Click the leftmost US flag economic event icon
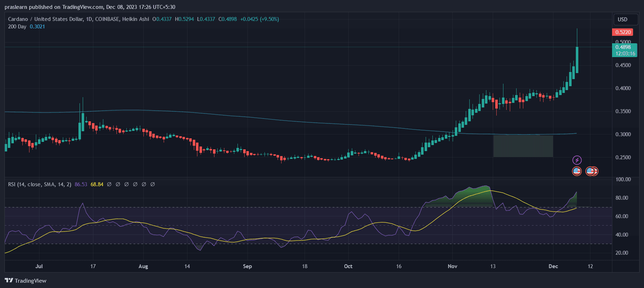 pyautogui.click(x=577, y=171)
